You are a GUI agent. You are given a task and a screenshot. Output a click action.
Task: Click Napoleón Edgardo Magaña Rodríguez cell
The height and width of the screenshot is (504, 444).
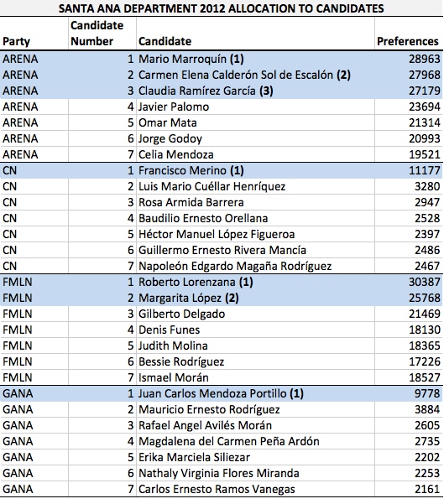click(x=255, y=266)
